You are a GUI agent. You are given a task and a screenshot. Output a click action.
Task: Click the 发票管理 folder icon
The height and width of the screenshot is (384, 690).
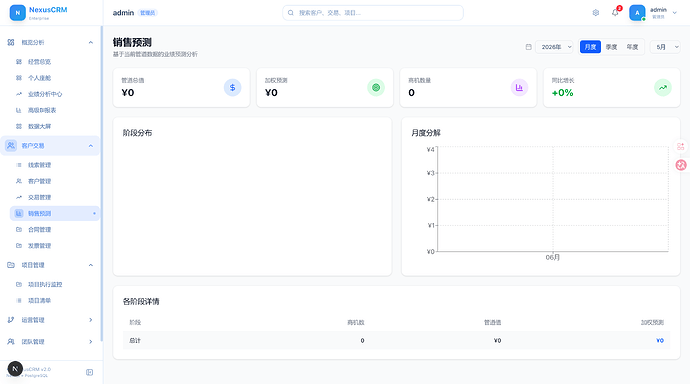[19, 246]
